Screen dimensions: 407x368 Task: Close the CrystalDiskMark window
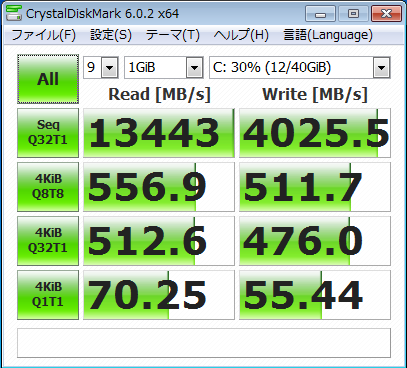[x=386, y=14]
